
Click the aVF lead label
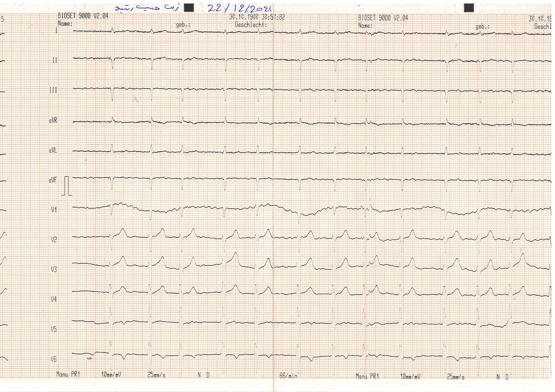(x=53, y=180)
